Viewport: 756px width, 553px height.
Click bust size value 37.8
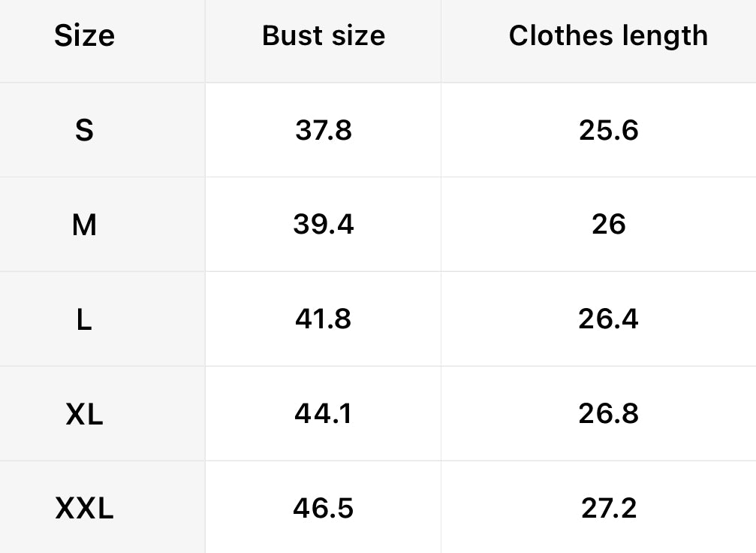(324, 131)
